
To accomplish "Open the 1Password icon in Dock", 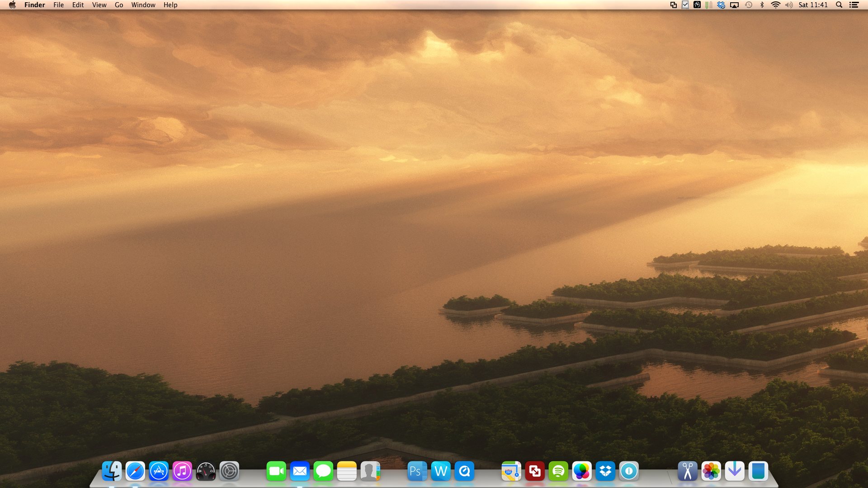I will pos(629,471).
